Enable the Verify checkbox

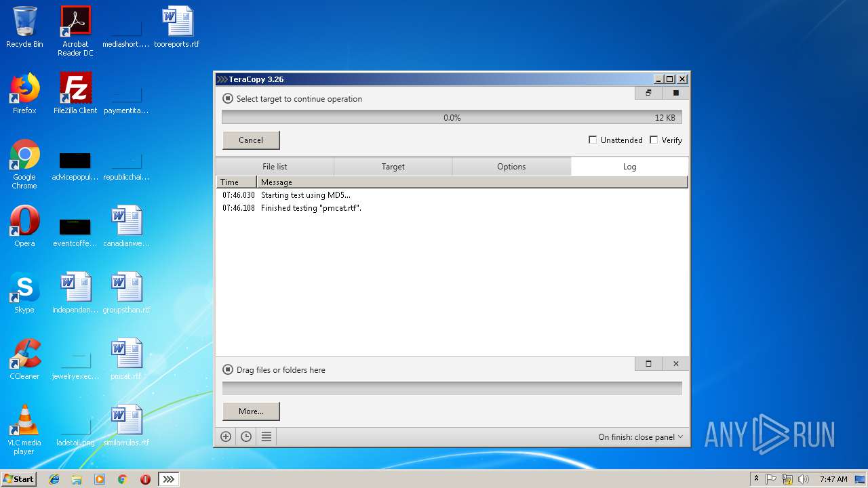click(x=654, y=140)
